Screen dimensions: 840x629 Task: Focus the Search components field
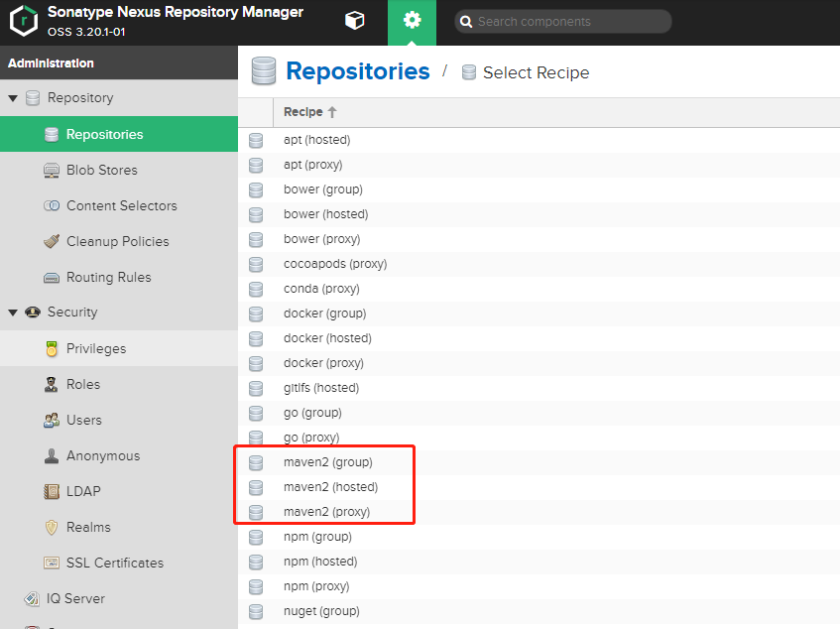[562, 22]
